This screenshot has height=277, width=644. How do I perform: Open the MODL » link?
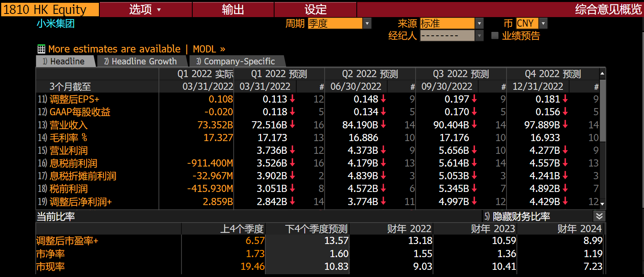209,49
